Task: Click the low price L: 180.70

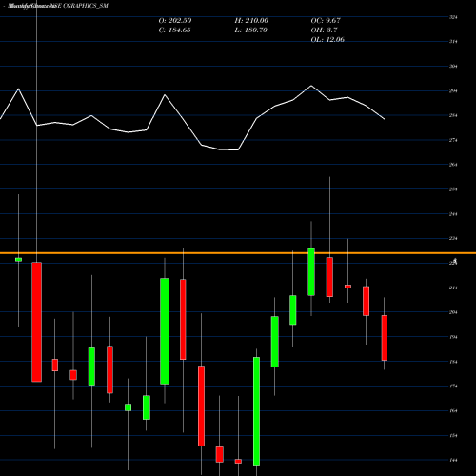Action: tap(250, 30)
